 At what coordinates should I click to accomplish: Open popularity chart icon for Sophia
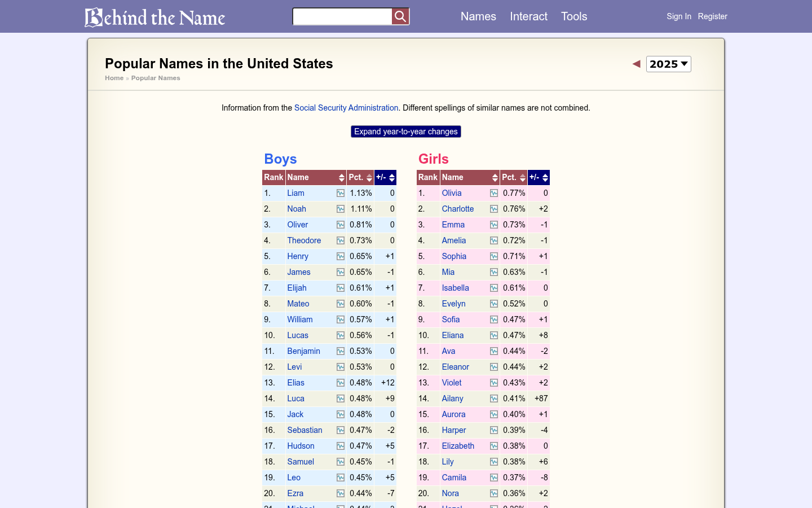point(494,256)
